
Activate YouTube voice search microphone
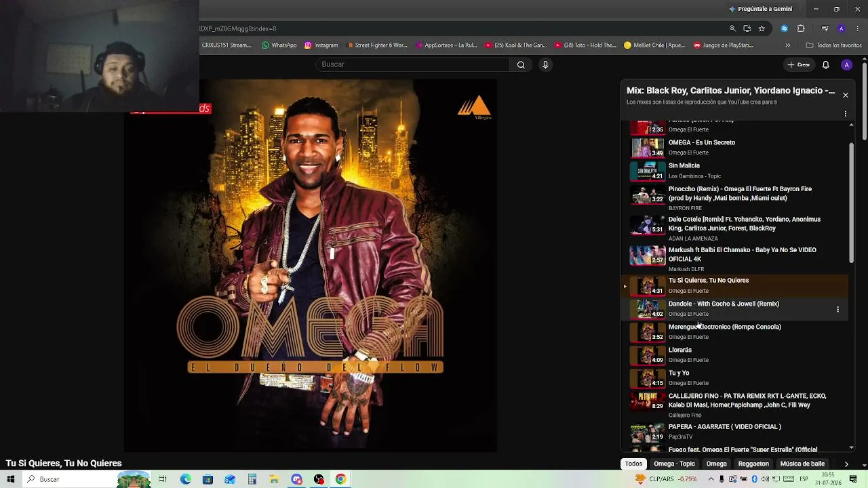click(545, 65)
